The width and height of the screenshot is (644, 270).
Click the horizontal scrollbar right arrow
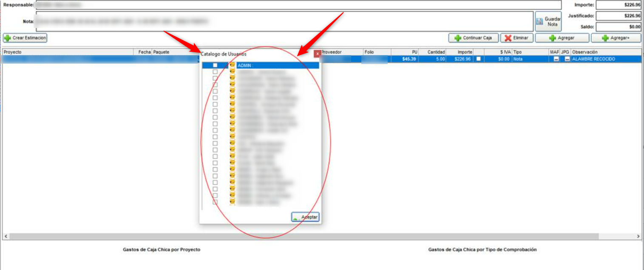coord(638,236)
